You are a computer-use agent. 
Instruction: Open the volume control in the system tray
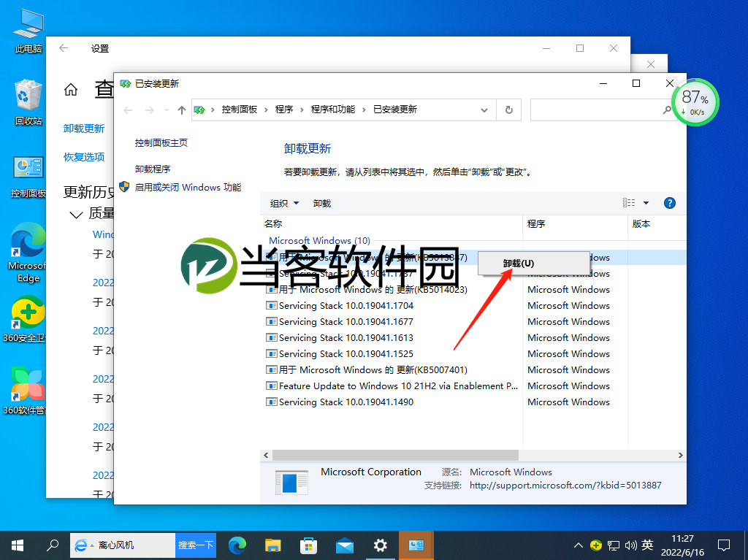click(x=630, y=545)
